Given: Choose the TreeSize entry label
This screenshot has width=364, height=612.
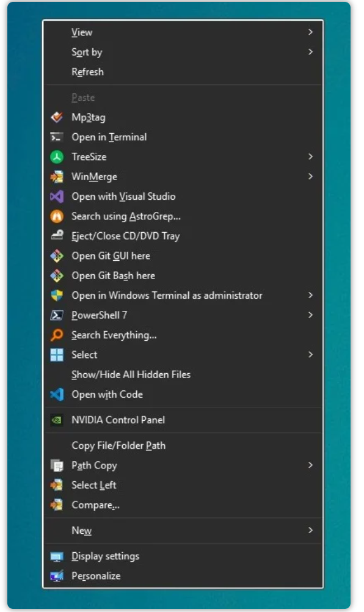Looking at the screenshot, I should (89, 157).
